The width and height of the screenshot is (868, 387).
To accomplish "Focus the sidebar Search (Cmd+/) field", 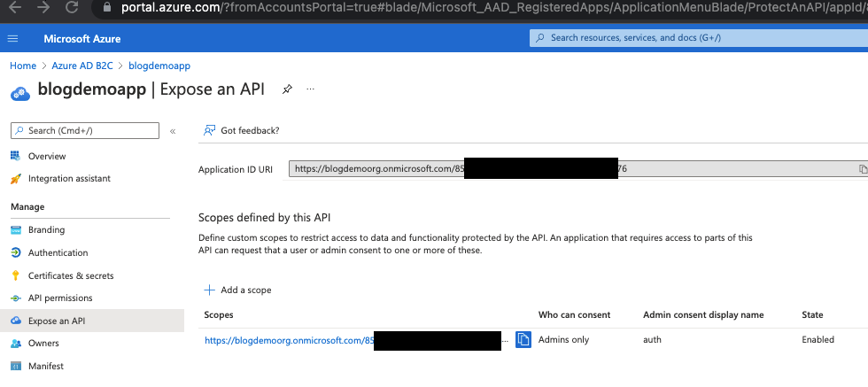I will pyautogui.click(x=85, y=131).
